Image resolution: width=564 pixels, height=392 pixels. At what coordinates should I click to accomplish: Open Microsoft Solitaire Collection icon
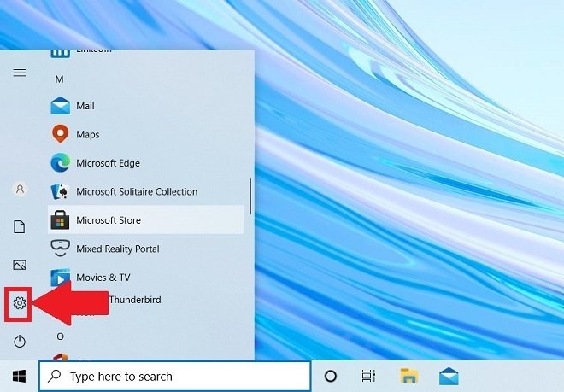(60, 191)
